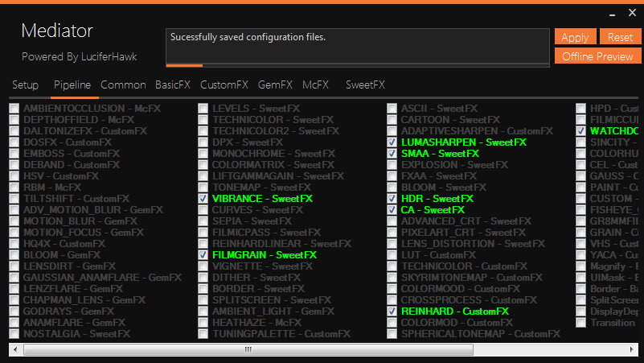Open the Common tab
Viewport: 644px width, 363px height.
point(123,85)
